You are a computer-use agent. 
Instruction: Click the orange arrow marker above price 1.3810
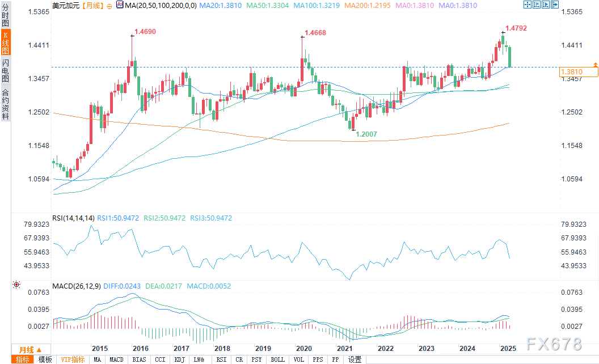595,64
